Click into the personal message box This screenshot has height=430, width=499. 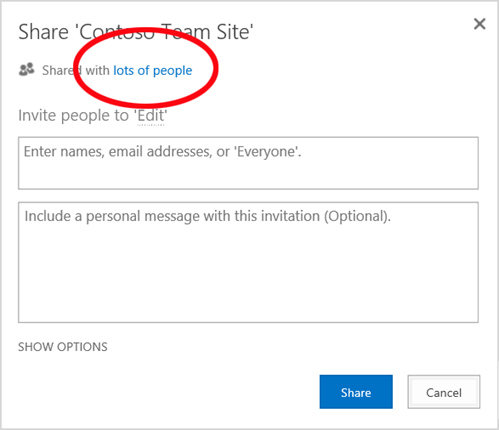pyautogui.click(x=248, y=262)
